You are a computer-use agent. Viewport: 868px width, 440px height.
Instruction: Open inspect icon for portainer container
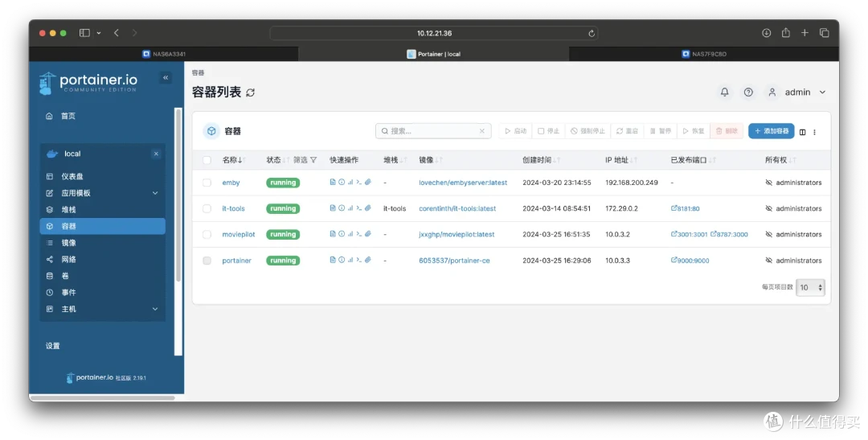pos(342,260)
